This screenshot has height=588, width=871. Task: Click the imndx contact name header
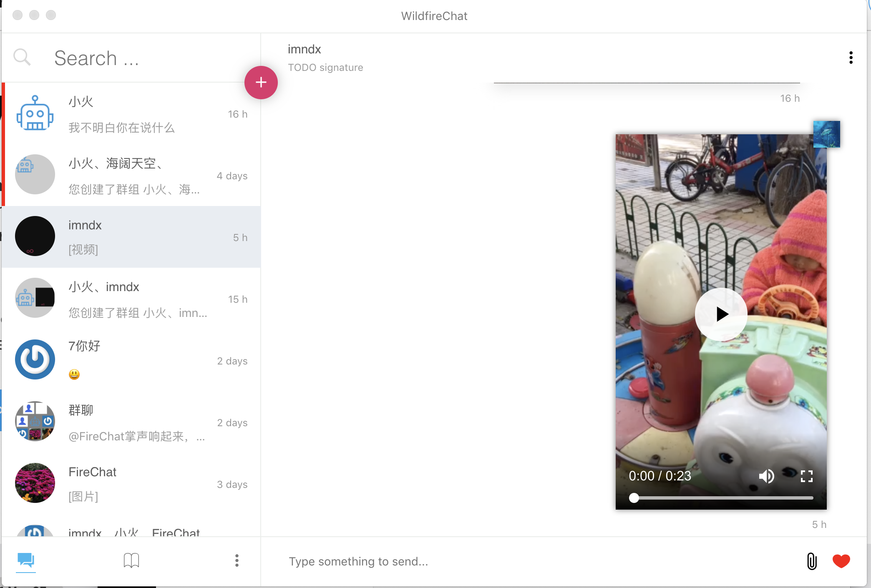(x=304, y=49)
